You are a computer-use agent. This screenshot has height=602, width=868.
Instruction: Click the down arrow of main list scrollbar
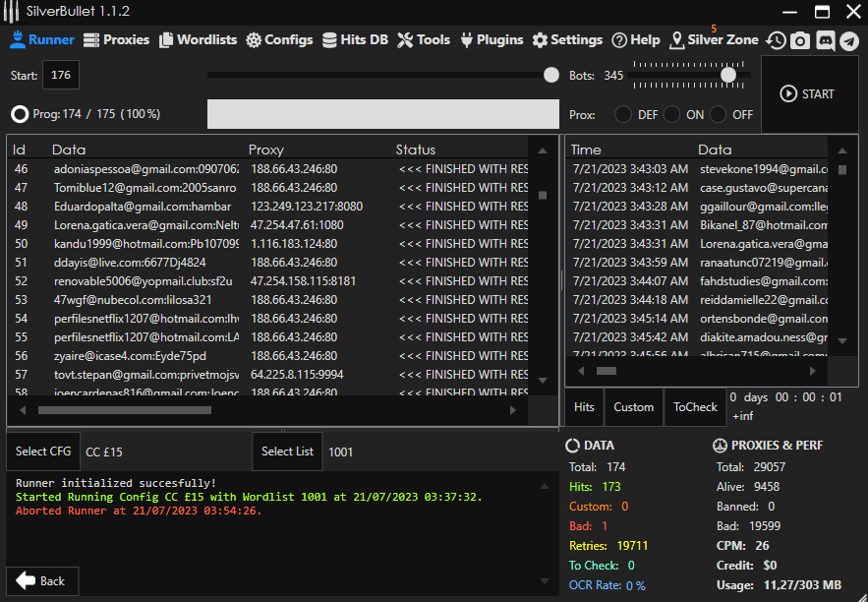tap(543, 381)
